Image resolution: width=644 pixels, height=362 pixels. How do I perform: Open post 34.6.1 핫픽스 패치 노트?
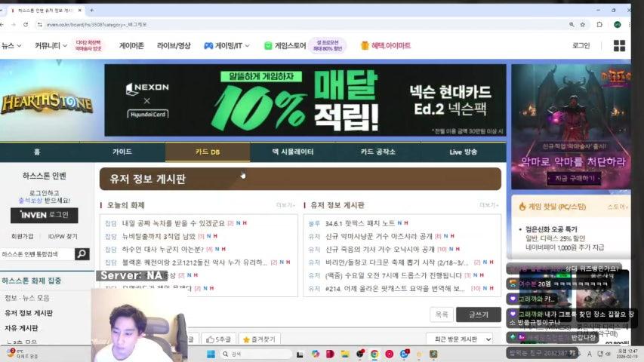(x=360, y=223)
